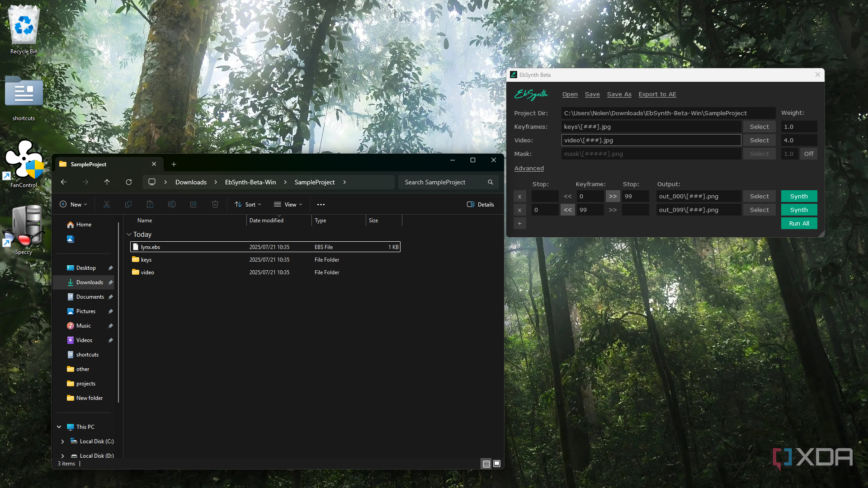Click Export to AE in EbSynth
The image size is (868, 488).
point(657,94)
